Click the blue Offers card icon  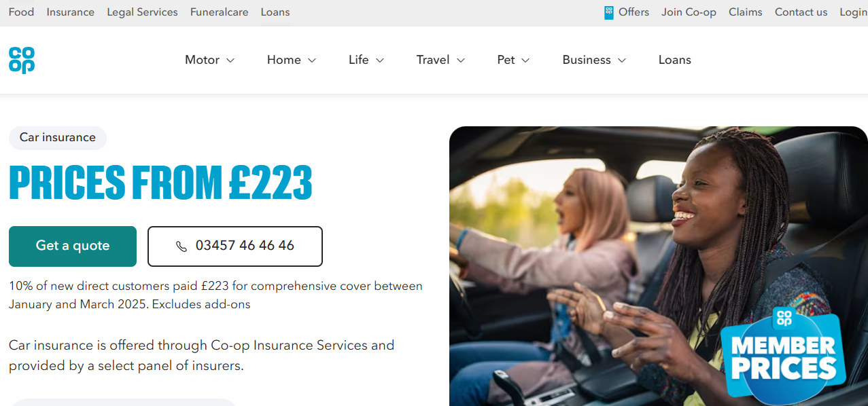click(x=609, y=12)
